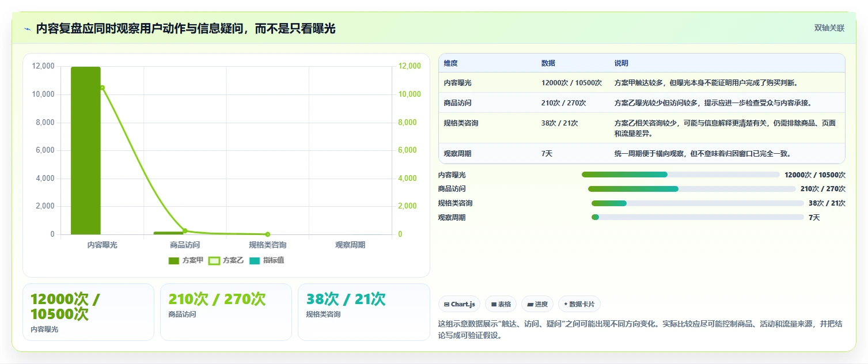Click the small 商品访问 bar in the chart
Viewport: 868px width, 364px height.
[168, 233]
